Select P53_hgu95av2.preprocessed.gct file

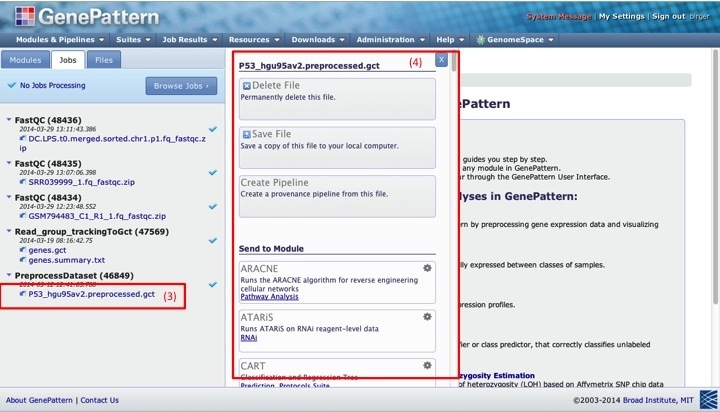91,294
